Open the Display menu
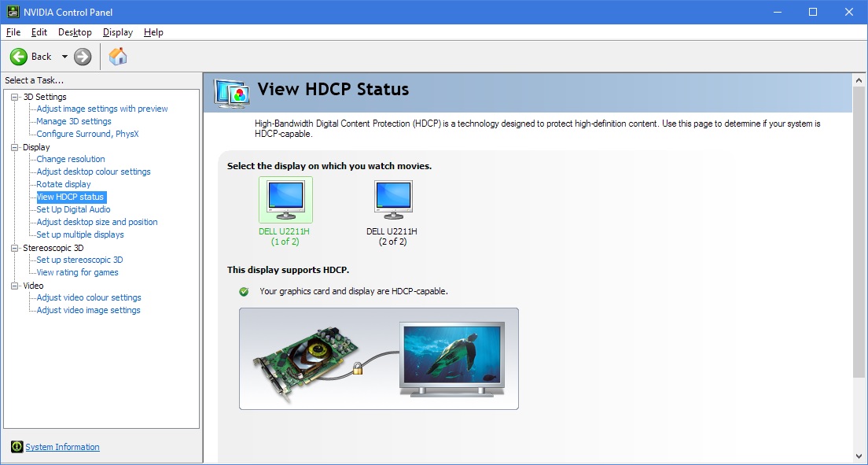This screenshot has width=868, height=465. (118, 32)
